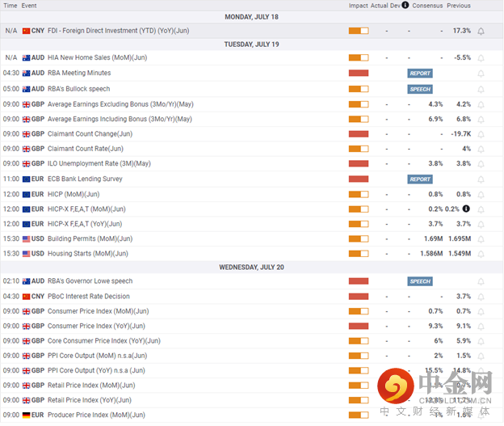Click orange impact bar for HIA New Home Sales
Viewport: 504px width, 426px height.
[359, 57]
